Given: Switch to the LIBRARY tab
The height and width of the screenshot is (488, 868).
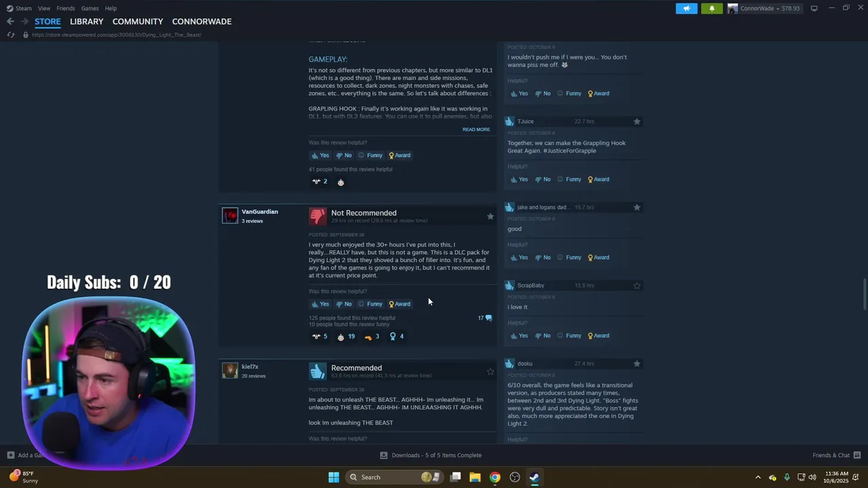Looking at the screenshot, I should point(87,22).
